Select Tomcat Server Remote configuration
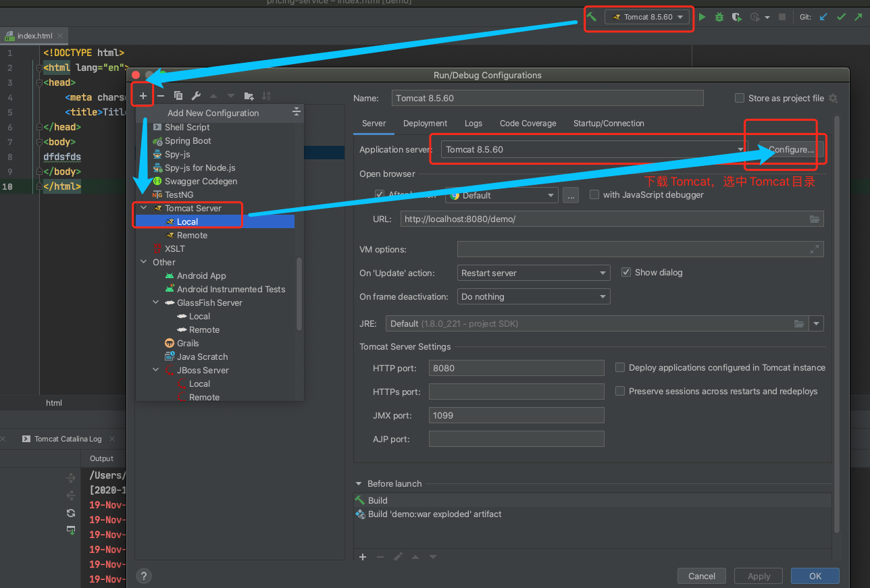The height and width of the screenshot is (588, 870). (x=215, y=235)
